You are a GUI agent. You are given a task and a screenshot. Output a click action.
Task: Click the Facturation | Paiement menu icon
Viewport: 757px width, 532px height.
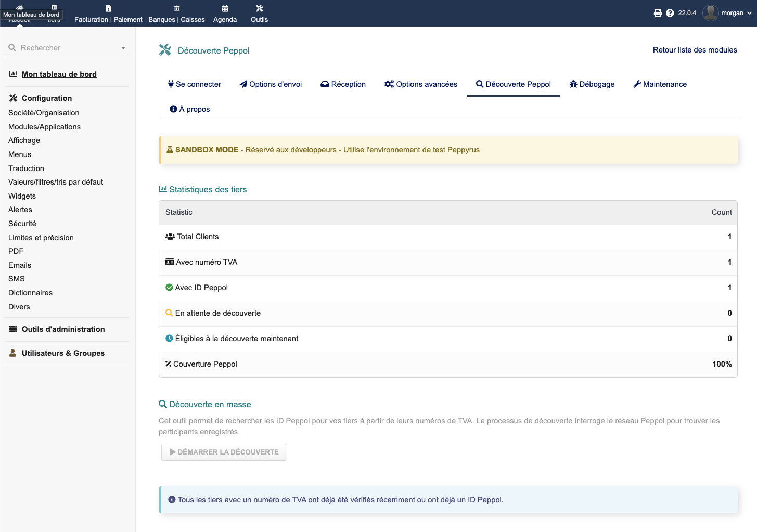pyautogui.click(x=108, y=8)
